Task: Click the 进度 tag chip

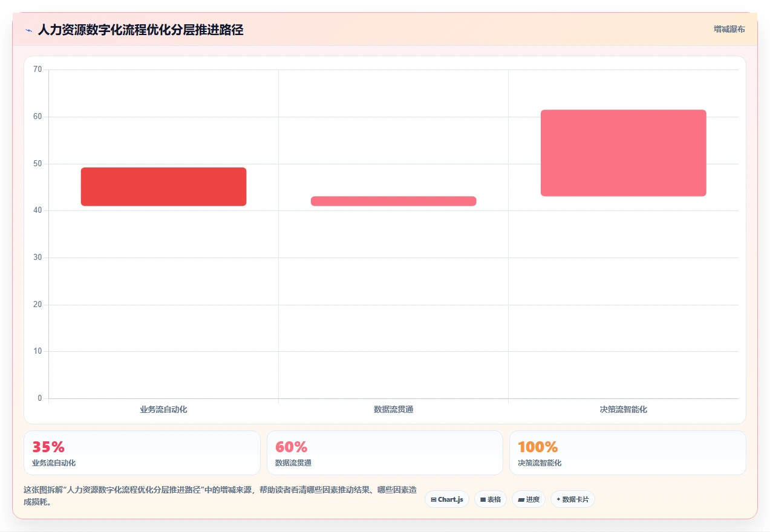Action: pyautogui.click(x=529, y=499)
